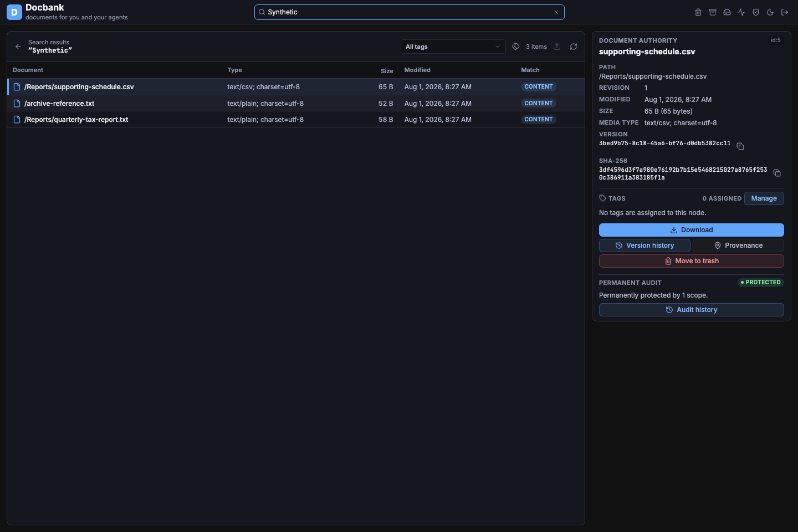Click file icon of quarterly-tax-report.txt
Viewport: 798px width, 532px height.
point(17,120)
